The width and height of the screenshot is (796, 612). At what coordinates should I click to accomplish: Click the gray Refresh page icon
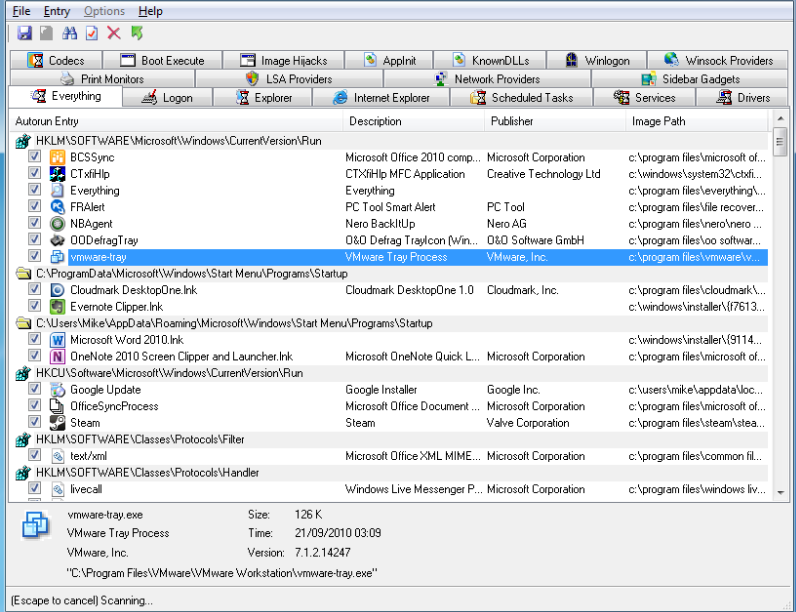(x=46, y=33)
